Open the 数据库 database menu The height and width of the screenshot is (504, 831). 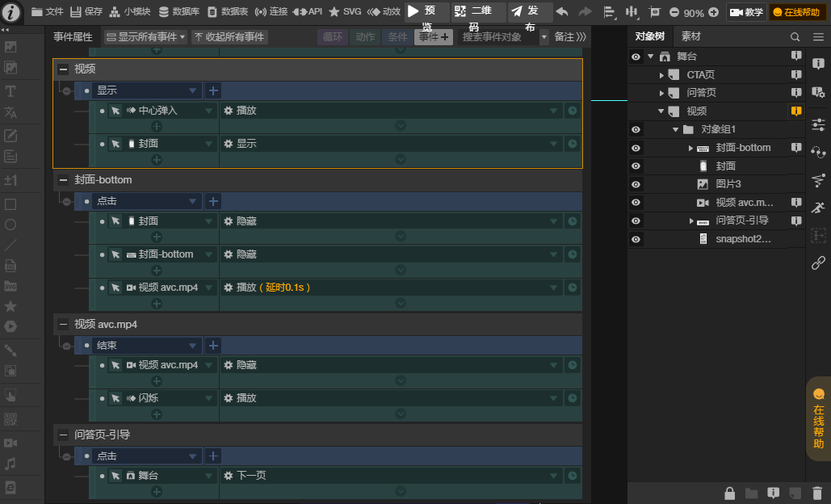[x=179, y=11]
